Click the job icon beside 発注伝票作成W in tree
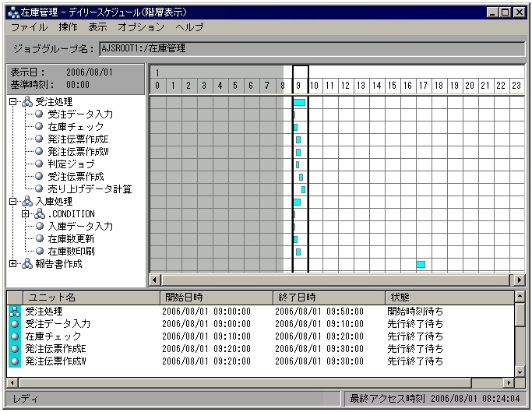 (40, 151)
